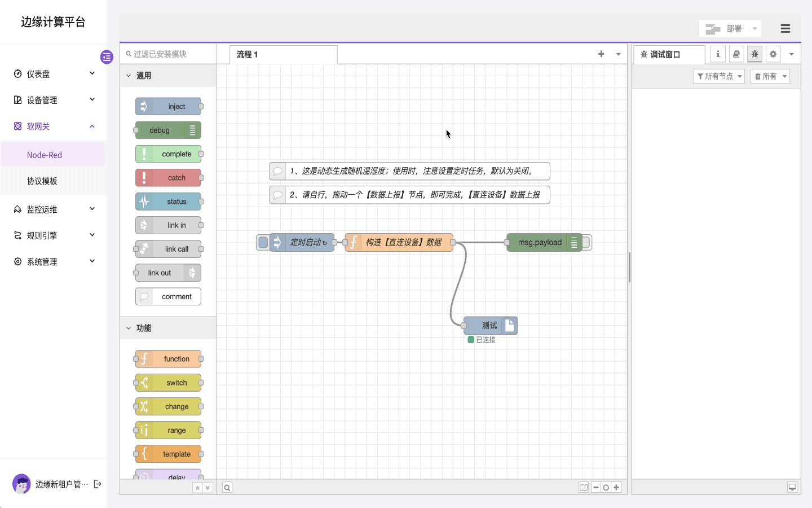Zoom out of the flow canvas
The height and width of the screenshot is (508, 812).
click(596, 487)
